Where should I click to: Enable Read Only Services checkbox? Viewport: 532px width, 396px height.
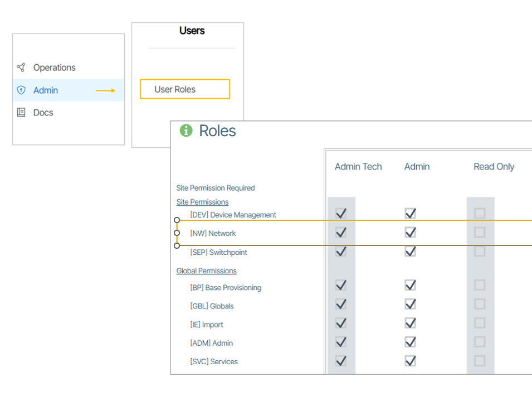click(x=480, y=361)
